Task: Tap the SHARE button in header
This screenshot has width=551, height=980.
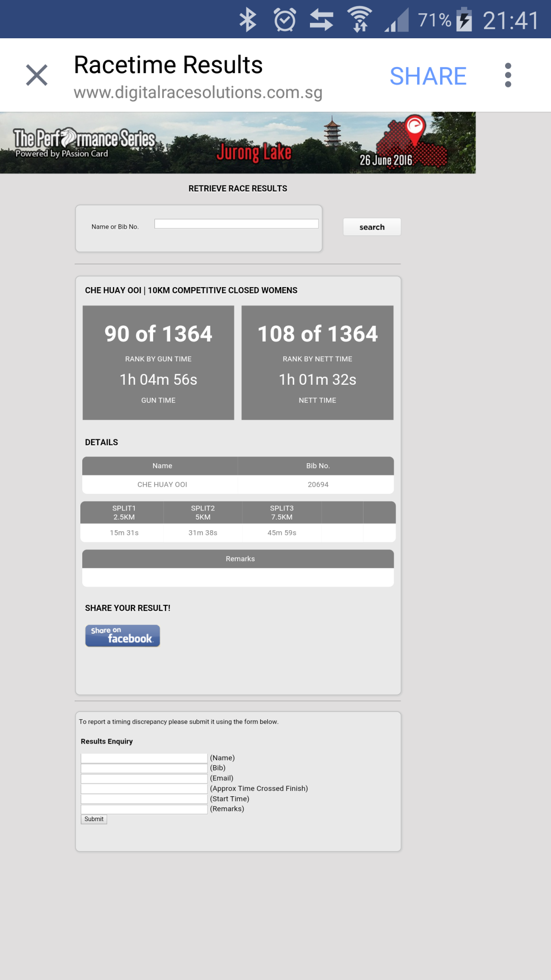Action: (428, 76)
